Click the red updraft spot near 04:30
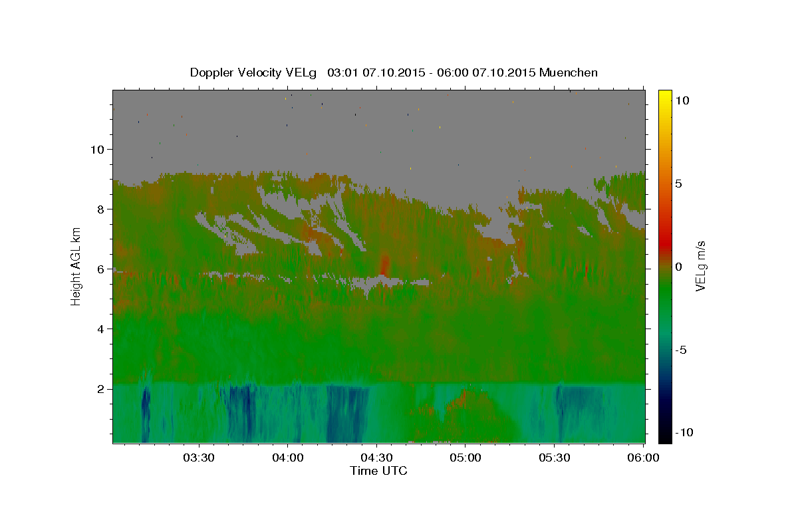 [x=384, y=264]
